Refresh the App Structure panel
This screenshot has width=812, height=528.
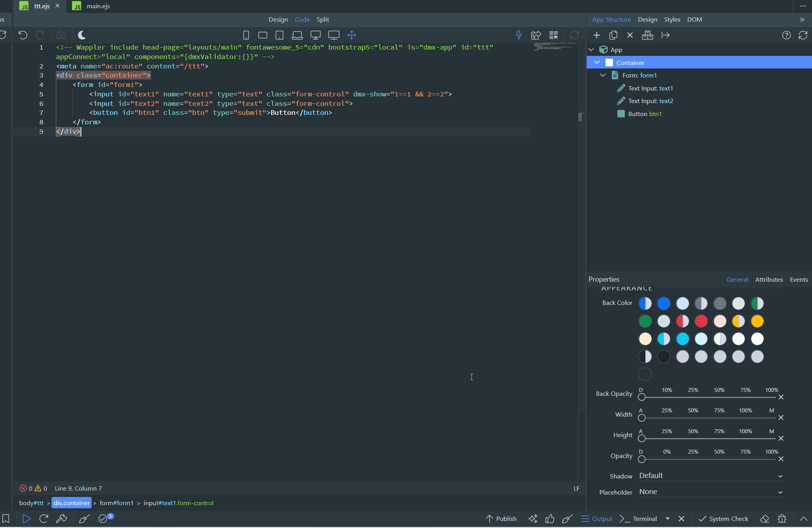tap(803, 35)
